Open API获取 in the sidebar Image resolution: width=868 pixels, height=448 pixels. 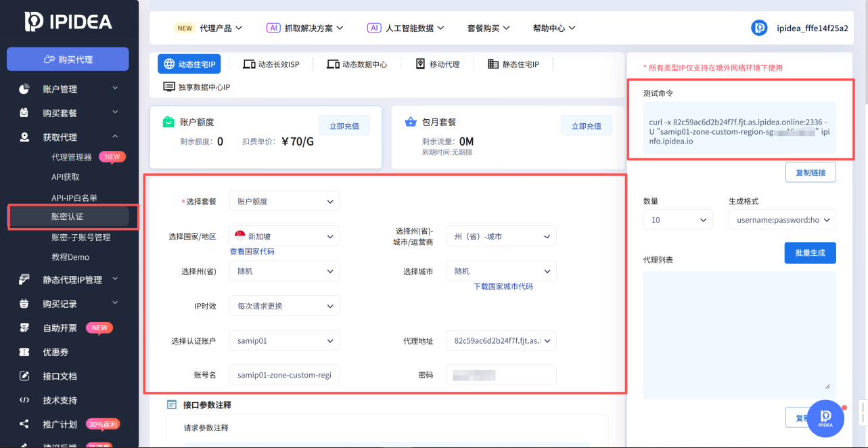click(66, 177)
